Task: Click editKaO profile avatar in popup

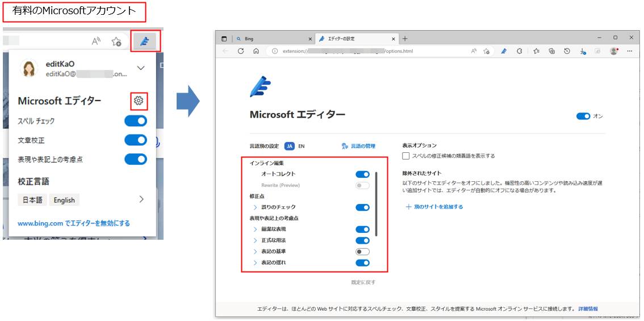Action: (29, 68)
